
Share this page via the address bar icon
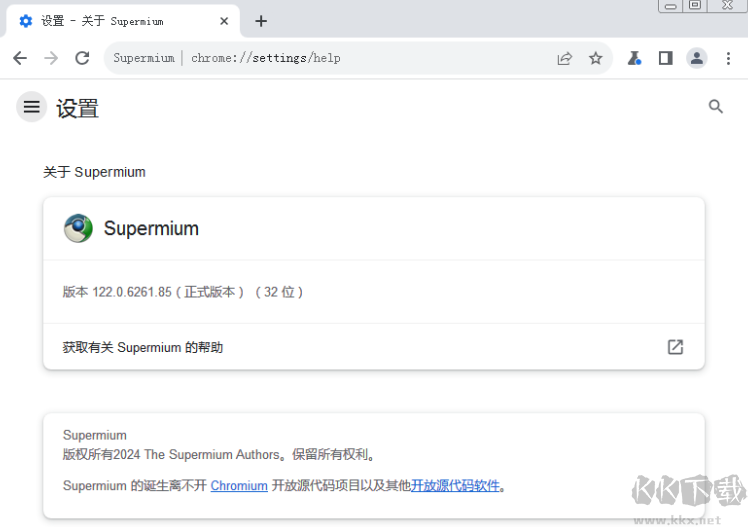coord(564,58)
